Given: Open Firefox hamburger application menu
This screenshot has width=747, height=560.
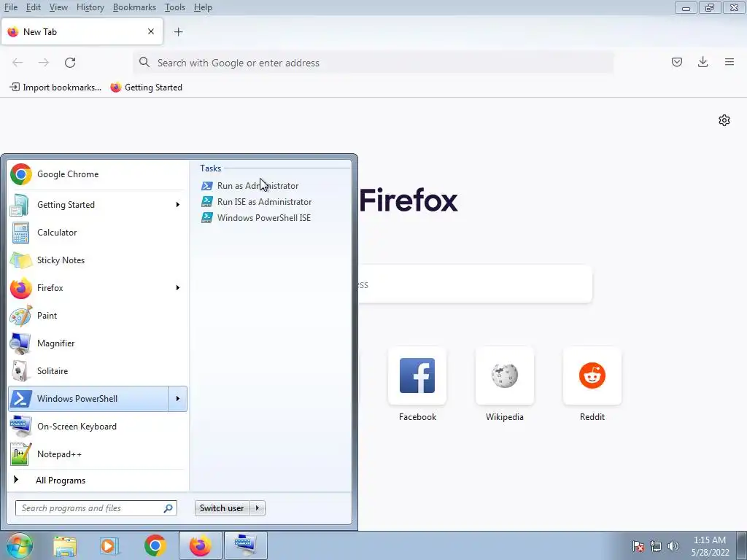Looking at the screenshot, I should click(729, 62).
